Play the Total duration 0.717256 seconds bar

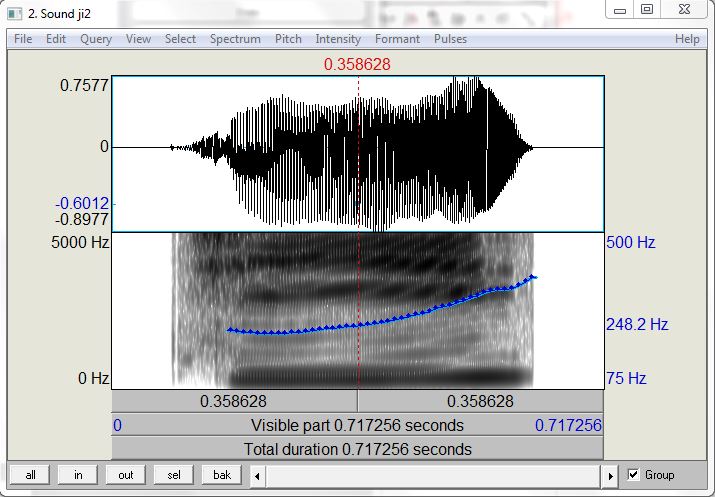(358, 449)
